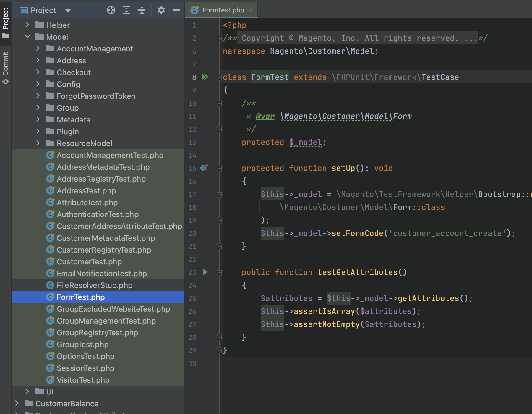Open the Commit tool window side tab

point(6,68)
